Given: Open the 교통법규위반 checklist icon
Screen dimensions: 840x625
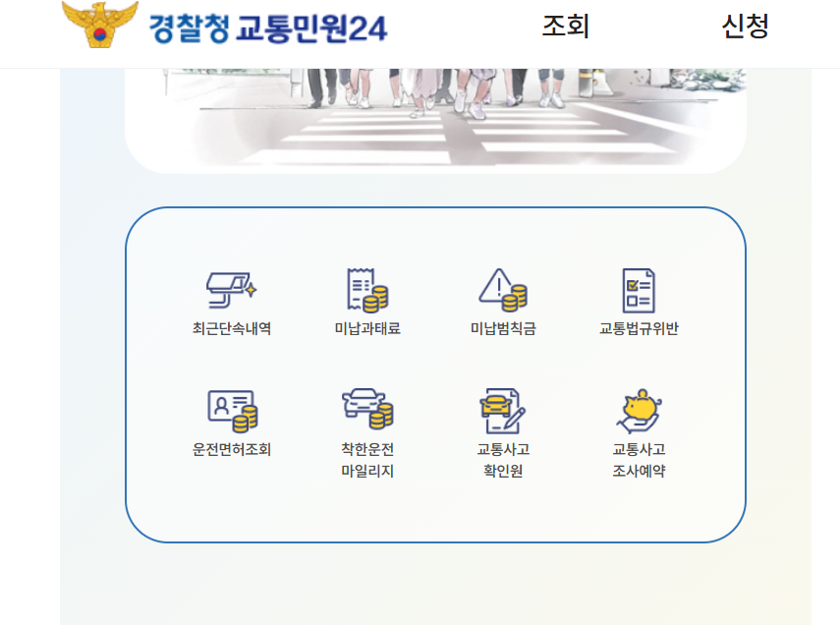Looking at the screenshot, I should click(639, 290).
